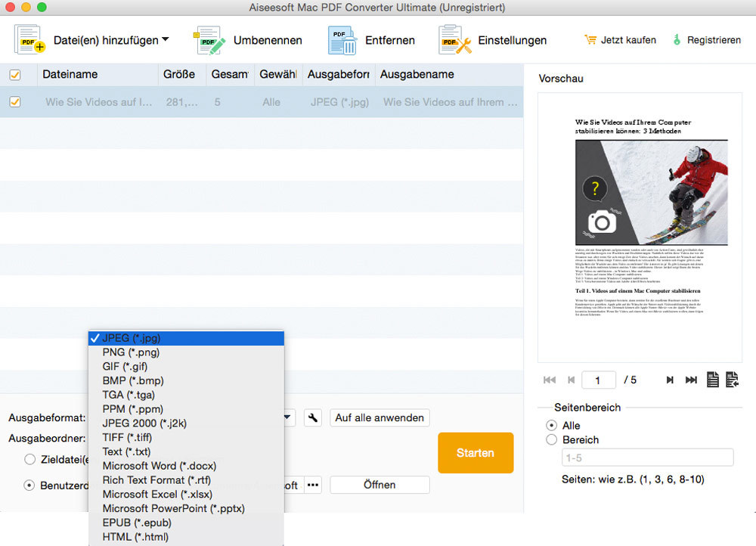The width and height of the screenshot is (756, 546).
Task: Choose the Zieldatei output folder radio
Action: click(x=30, y=460)
